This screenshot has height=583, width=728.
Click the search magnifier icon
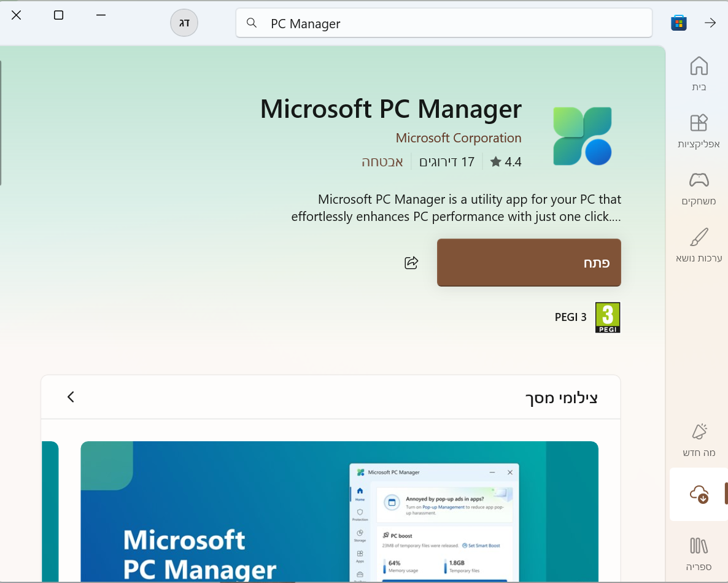point(251,23)
